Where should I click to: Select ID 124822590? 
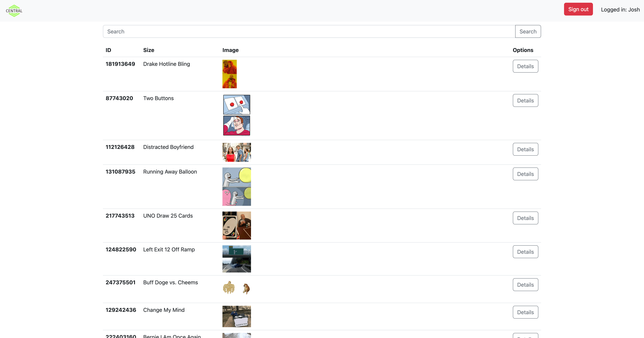tap(121, 249)
